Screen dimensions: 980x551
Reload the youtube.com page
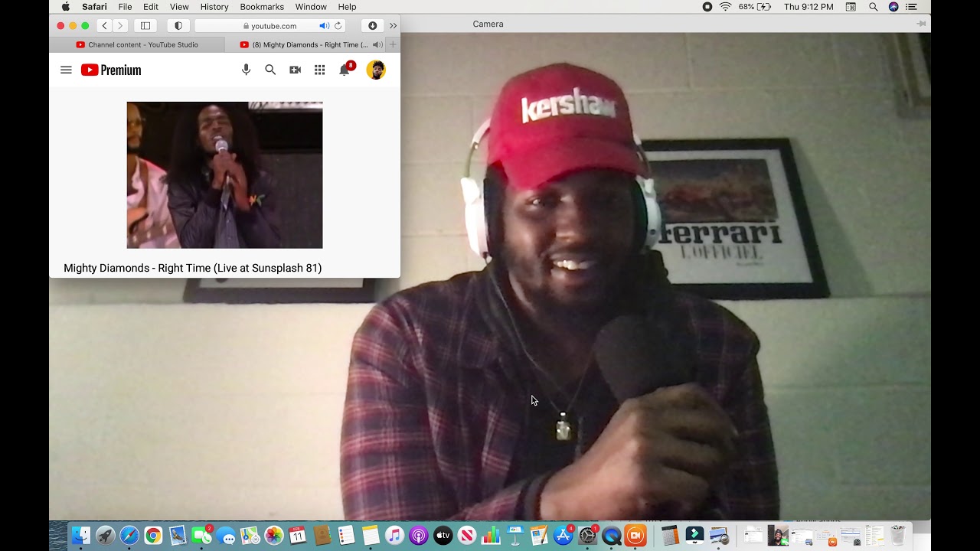[x=338, y=25]
